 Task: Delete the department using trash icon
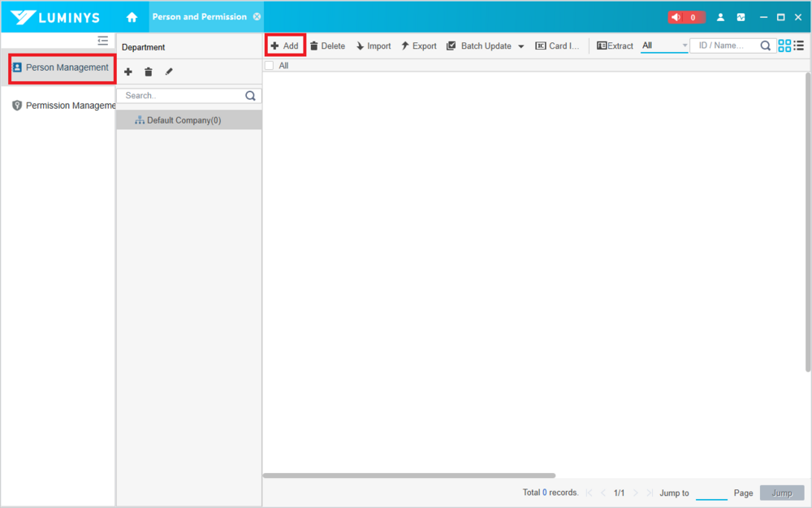tap(149, 72)
